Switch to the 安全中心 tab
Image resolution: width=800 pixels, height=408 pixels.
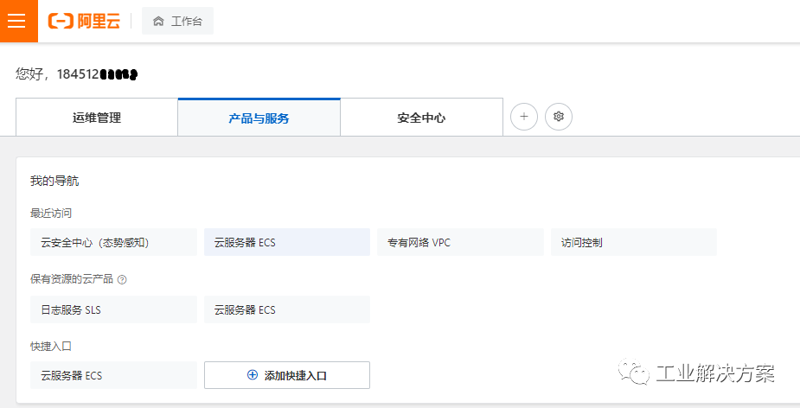pos(421,118)
